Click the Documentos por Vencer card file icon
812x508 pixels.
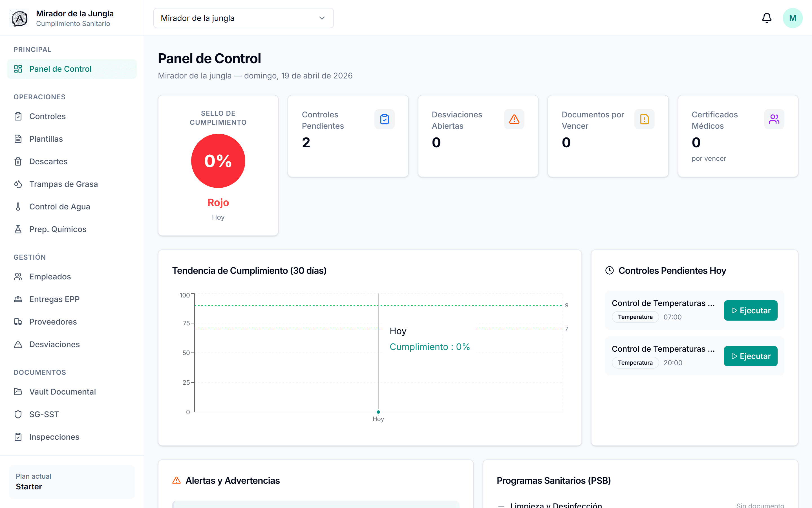[644, 119]
